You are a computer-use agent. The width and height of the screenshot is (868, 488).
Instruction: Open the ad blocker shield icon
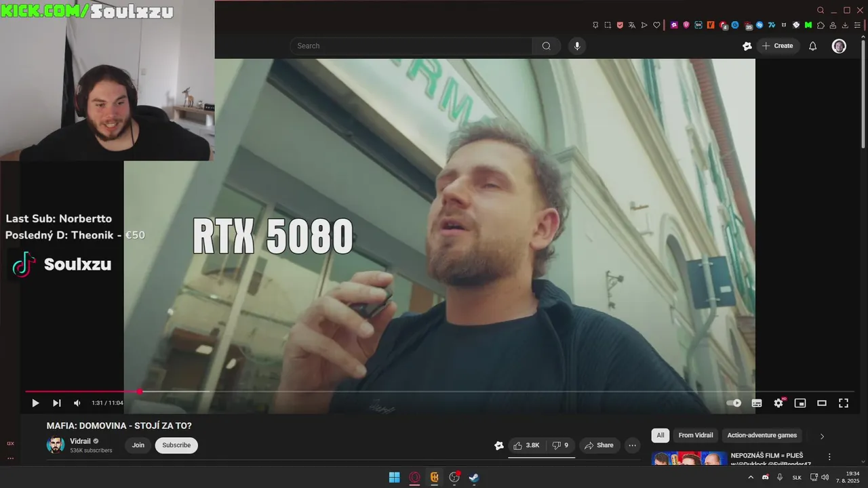pyautogui.click(x=620, y=25)
